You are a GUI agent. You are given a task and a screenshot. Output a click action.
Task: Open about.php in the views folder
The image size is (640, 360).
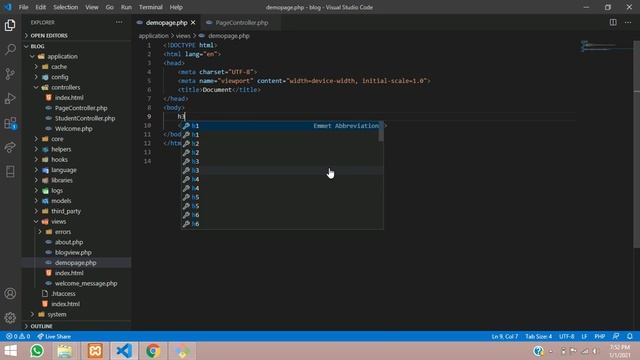69,242
